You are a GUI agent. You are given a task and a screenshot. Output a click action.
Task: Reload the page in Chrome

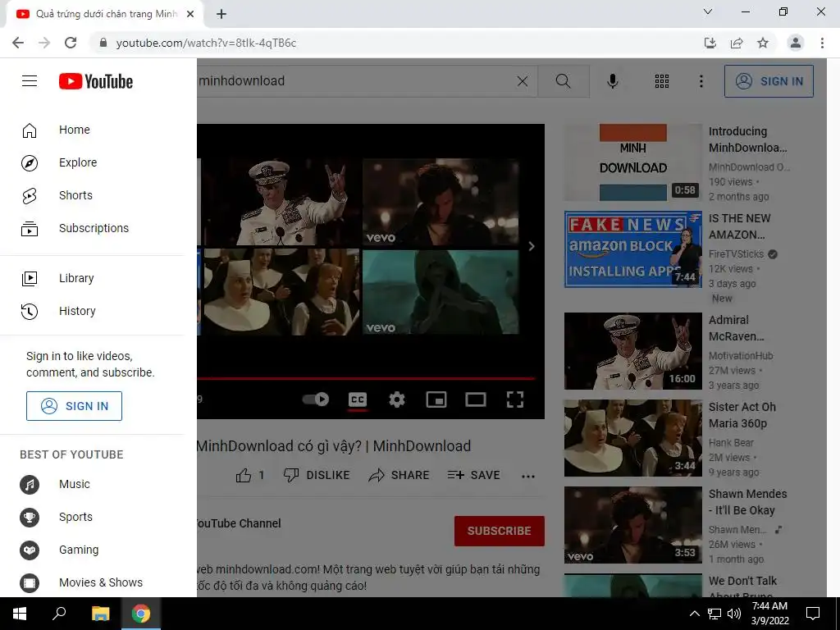pyautogui.click(x=71, y=43)
